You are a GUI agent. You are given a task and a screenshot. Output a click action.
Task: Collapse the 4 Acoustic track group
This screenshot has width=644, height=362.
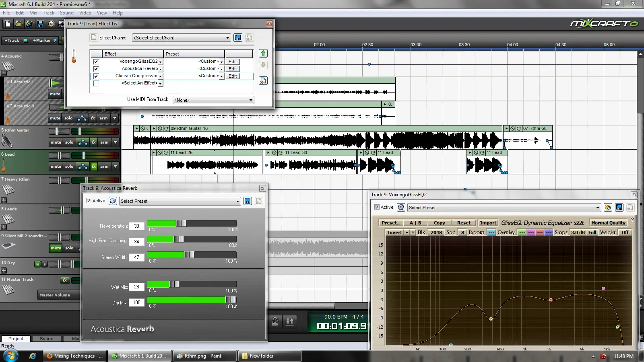pos(4,73)
